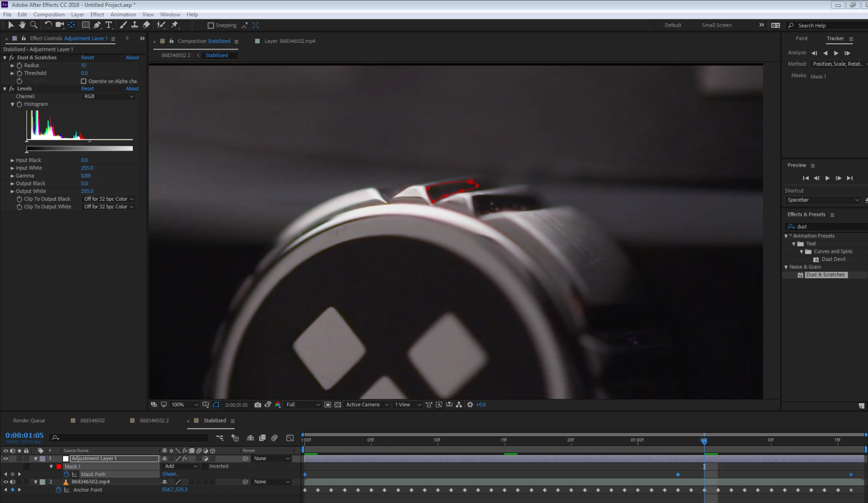The height and width of the screenshot is (503, 868).
Task: Select the Unified Camera tool
Action: (60, 25)
